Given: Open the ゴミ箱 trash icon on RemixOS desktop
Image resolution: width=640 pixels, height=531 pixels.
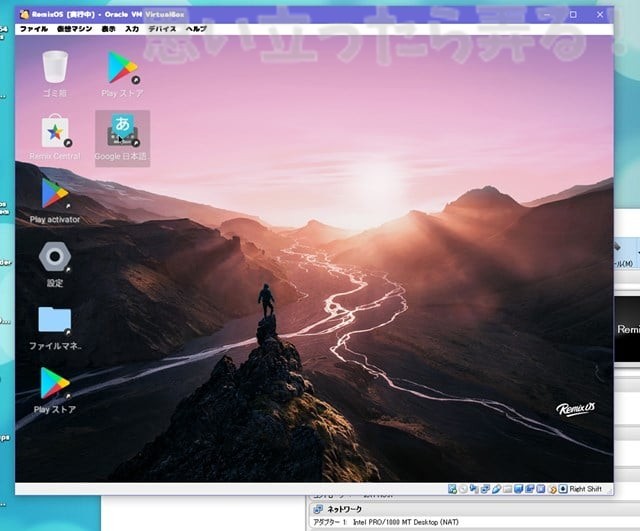Looking at the screenshot, I should pyautogui.click(x=55, y=73).
